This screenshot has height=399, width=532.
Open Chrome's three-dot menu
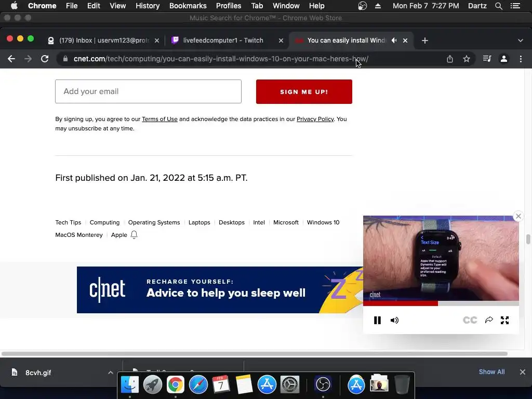[x=521, y=59]
